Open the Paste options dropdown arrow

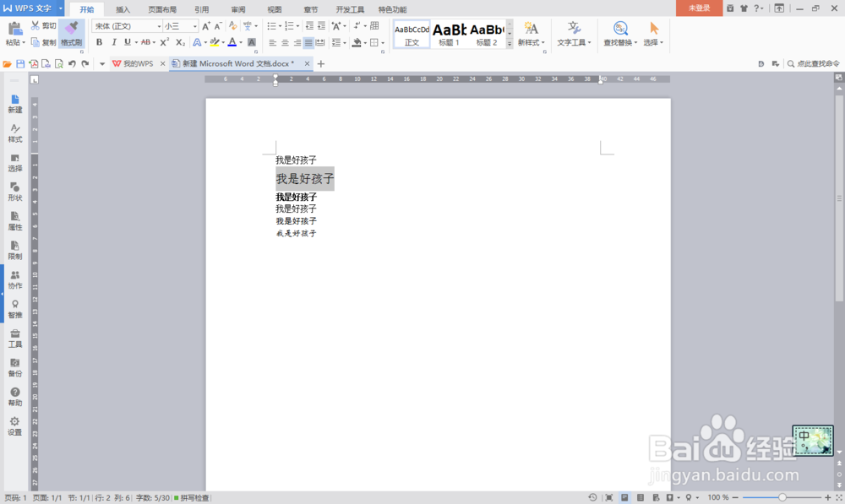(x=23, y=42)
